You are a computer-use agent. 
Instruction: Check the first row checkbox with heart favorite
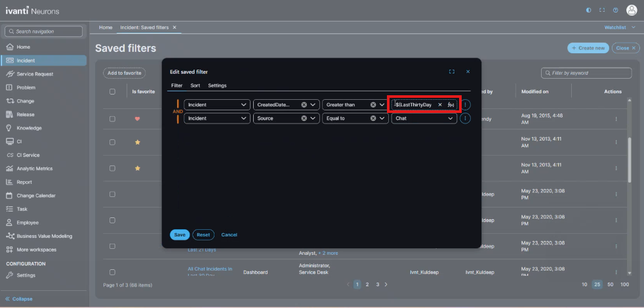click(x=112, y=119)
